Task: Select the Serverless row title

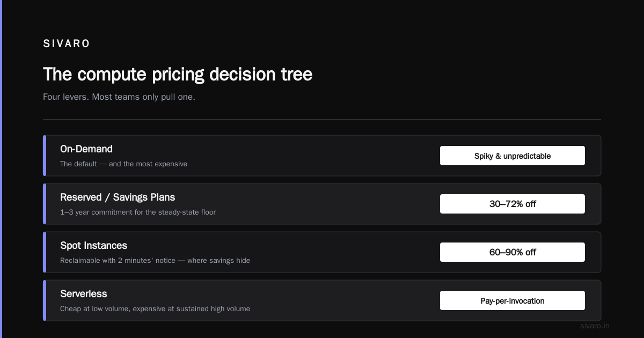Action: coord(84,294)
